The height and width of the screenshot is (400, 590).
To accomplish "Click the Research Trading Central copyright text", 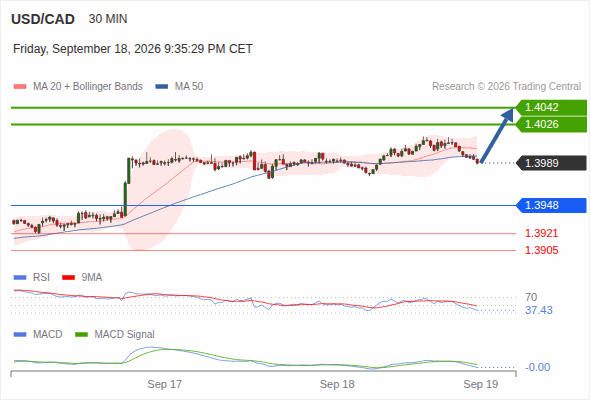I will [506, 87].
